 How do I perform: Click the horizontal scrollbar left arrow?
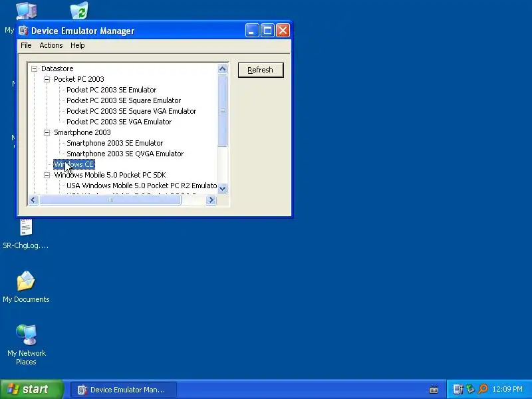tap(33, 200)
